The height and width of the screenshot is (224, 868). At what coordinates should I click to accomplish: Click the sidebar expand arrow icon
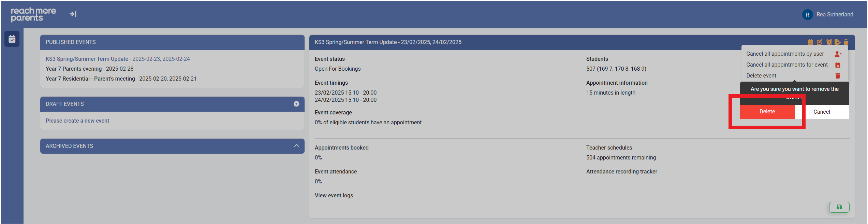[x=73, y=14]
